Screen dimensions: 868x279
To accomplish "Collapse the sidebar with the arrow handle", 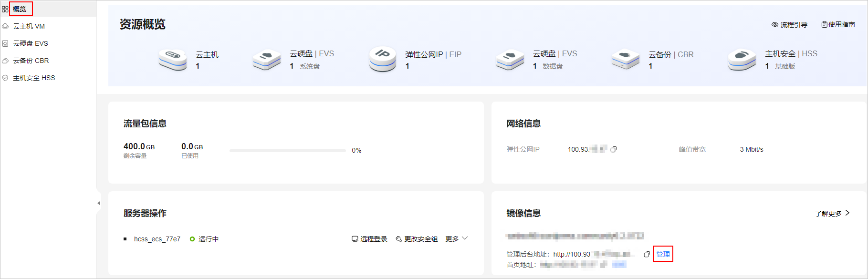I will [98, 203].
